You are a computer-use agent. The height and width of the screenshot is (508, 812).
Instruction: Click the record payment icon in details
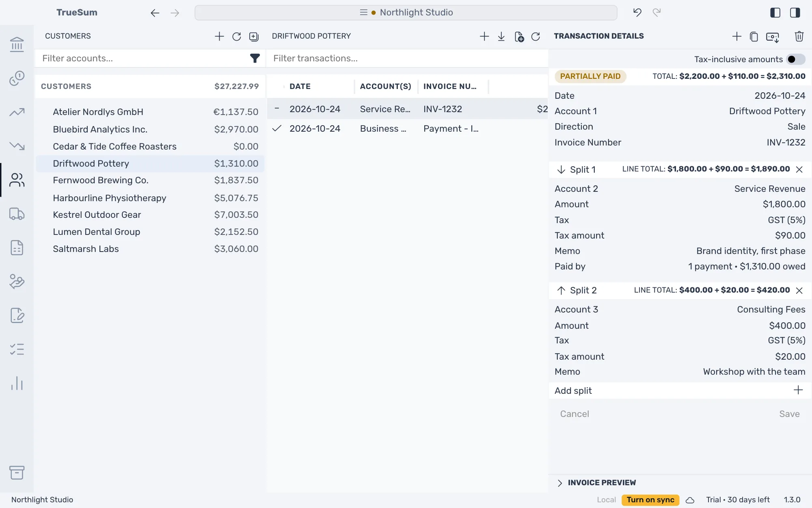point(773,37)
